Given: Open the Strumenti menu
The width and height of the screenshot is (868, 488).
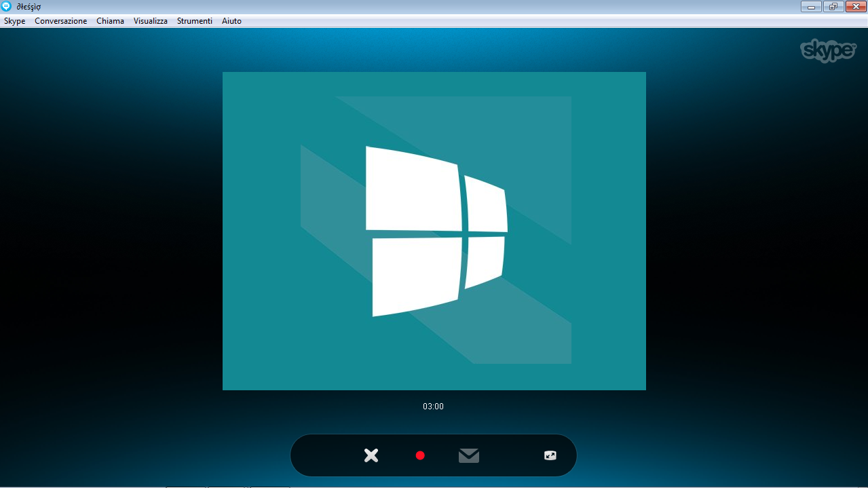Looking at the screenshot, I should [x=195, y=21].
